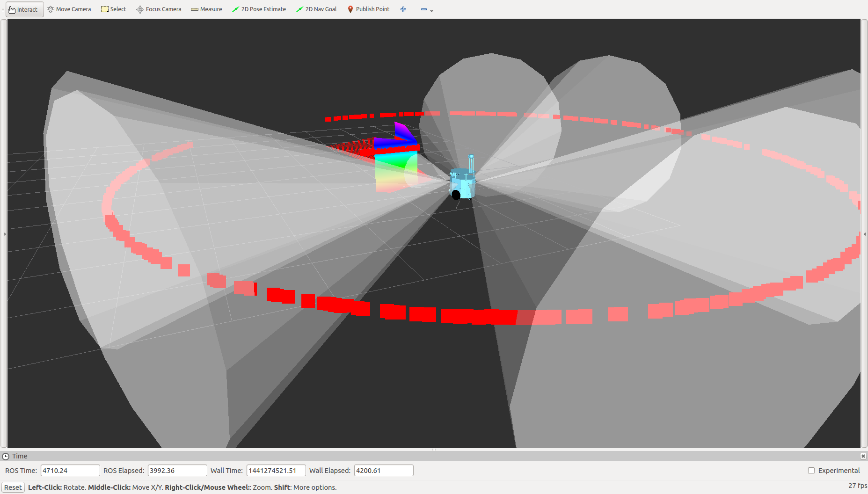
Task: Click the Focus Camera tool
Action: [x=159, y=9]
